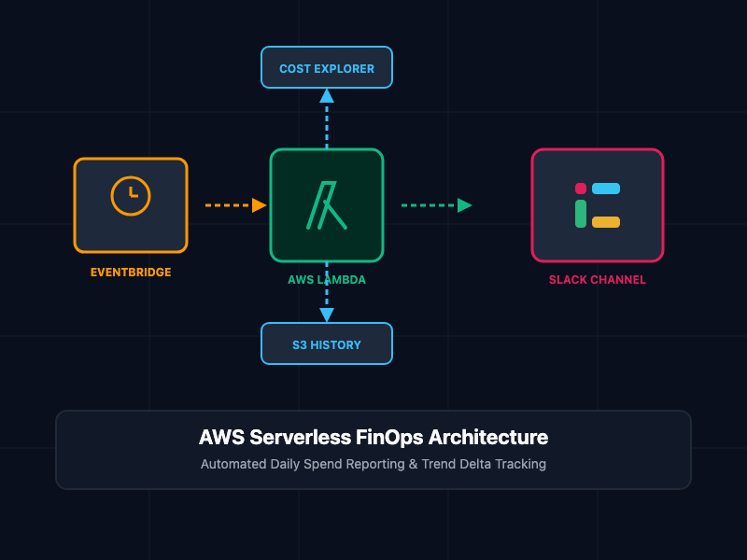The image size is (747, 560).
Task: Click the EventBridge clock icon
Action: coord(131,196)
